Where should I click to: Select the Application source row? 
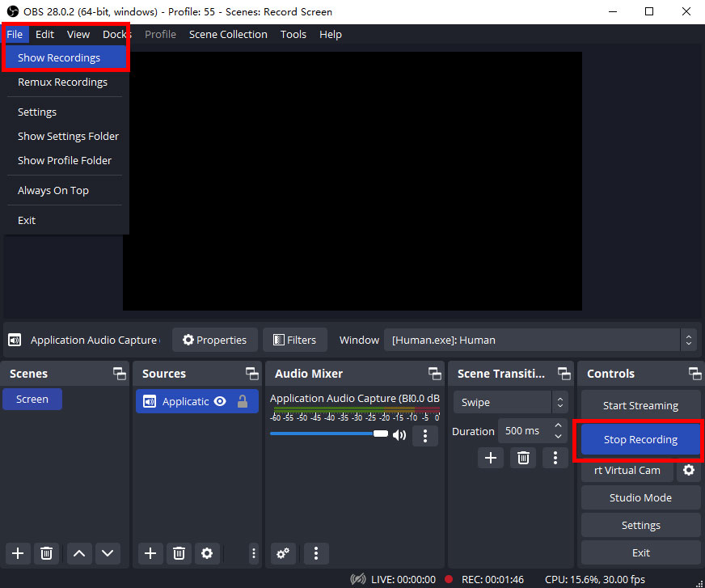(197, 401)
